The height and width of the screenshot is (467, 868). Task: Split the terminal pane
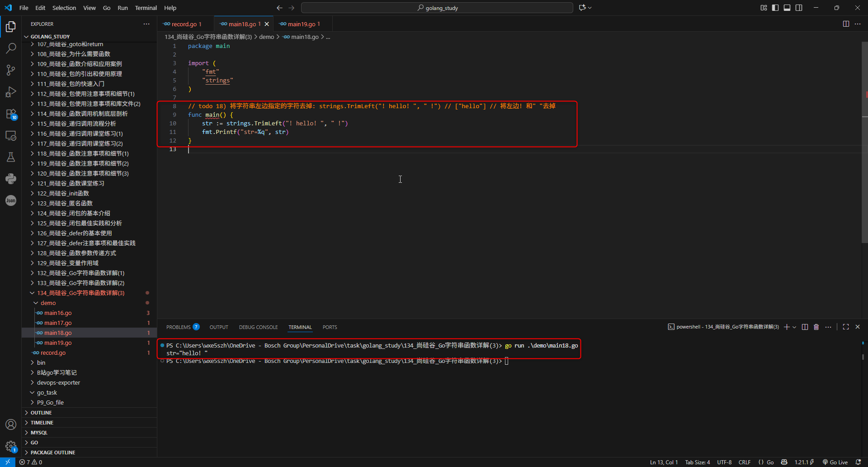coord(805,327)
